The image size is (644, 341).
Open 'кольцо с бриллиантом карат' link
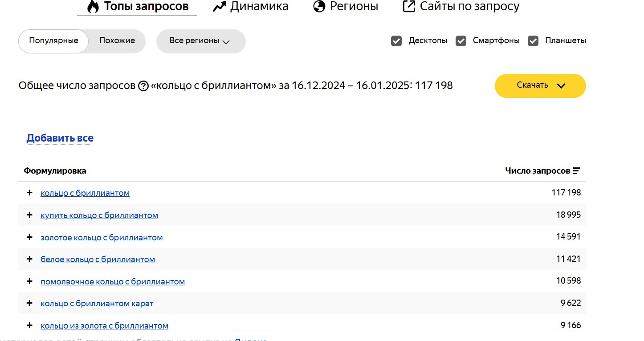[97, 304]
